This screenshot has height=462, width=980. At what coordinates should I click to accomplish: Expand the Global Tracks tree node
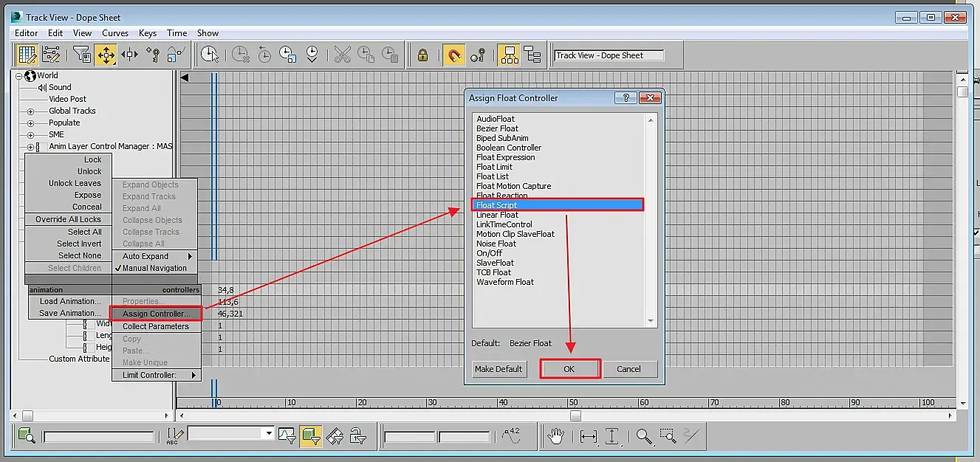pyautogui.click(x=31, y=111)
